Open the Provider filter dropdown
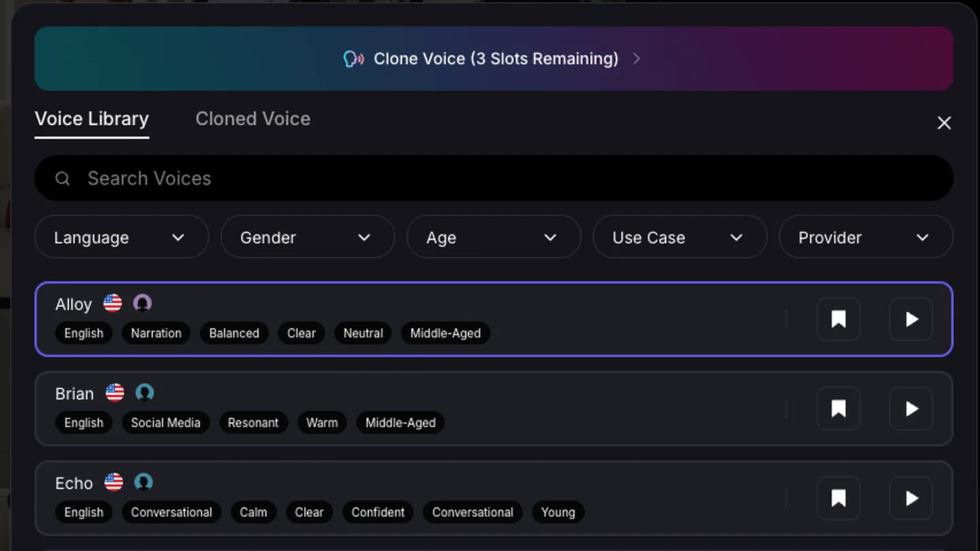The image size is (980, 551). pyautogui.click(x=866, y=237)
